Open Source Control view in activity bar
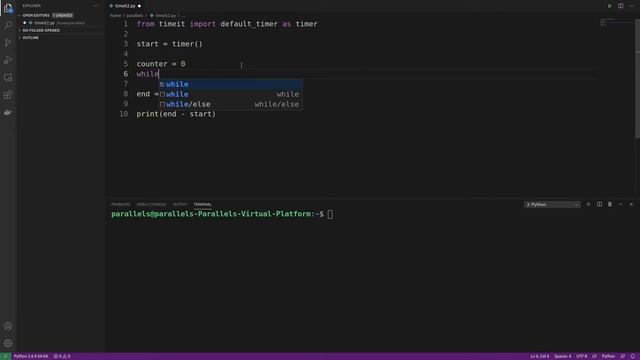 tap(8, 43)
